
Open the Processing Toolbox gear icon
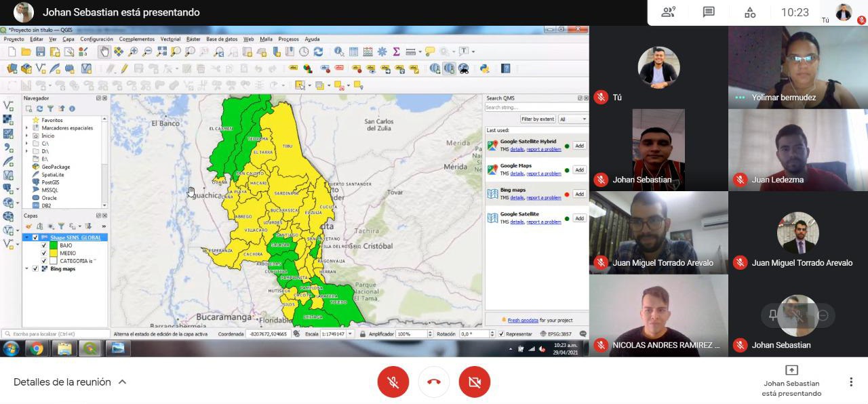[x=382, y=52]
